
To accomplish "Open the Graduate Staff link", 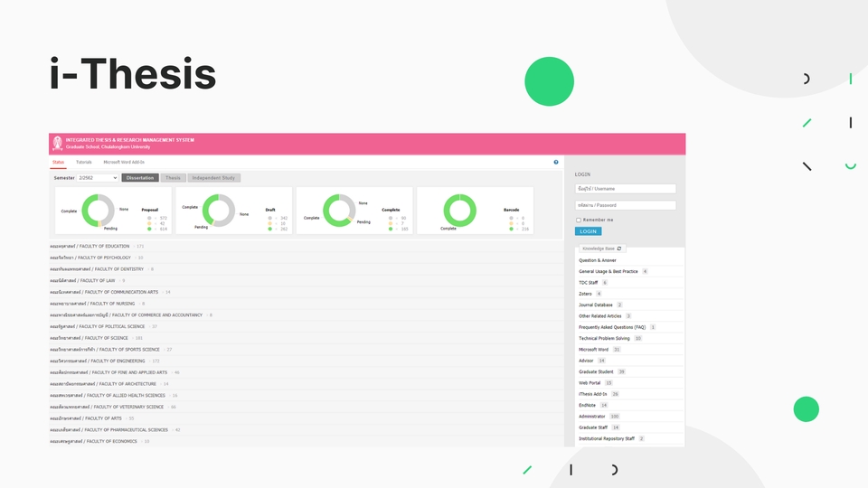I will coord(593,427).
